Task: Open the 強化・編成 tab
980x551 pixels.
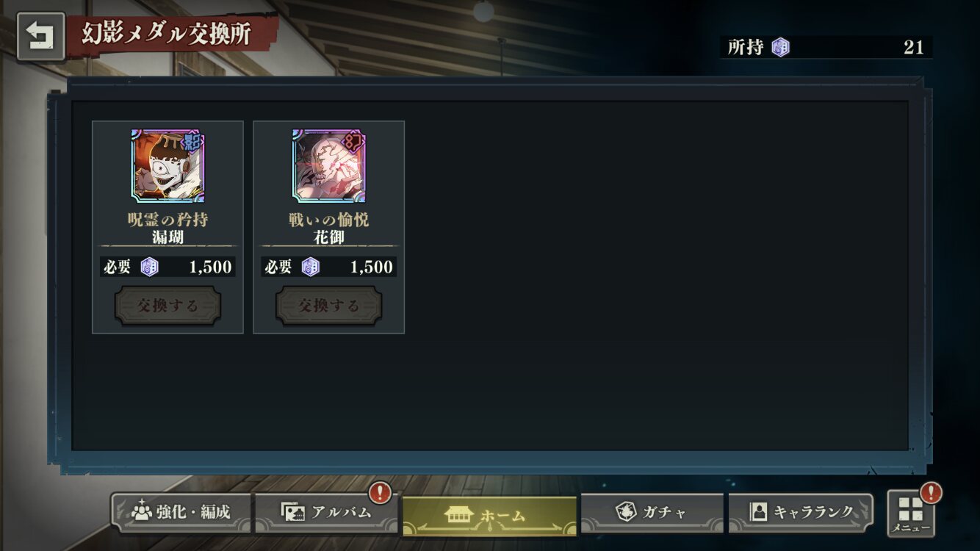Action: [181, 513]
